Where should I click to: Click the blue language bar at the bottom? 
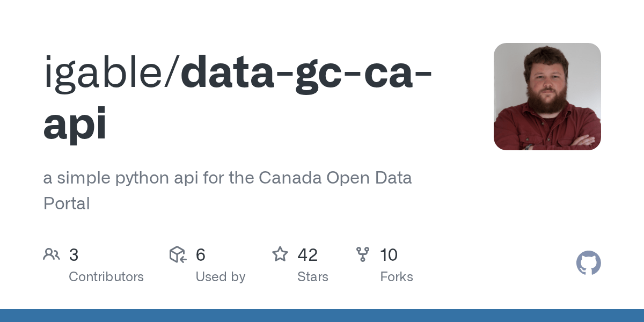(322, 316)
